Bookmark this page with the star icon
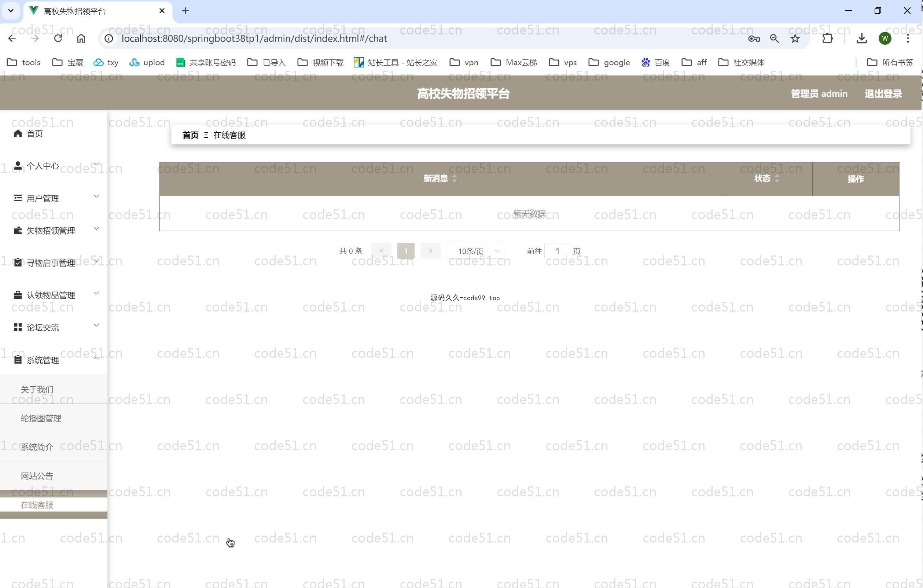Viewport: 923px width, 588px height. [795, 38]
